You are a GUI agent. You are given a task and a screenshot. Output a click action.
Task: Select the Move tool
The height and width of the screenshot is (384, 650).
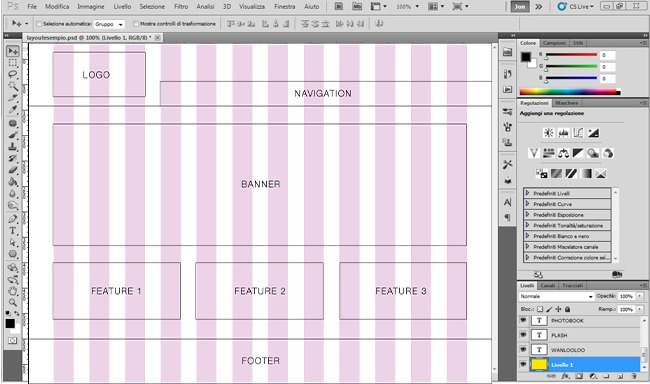pyautogui.click(x=13, y=51)
